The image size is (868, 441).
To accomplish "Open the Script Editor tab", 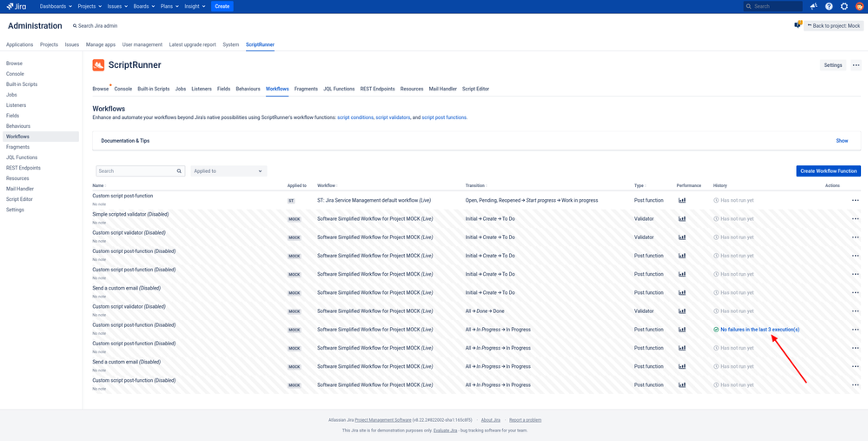I will click(475, 89).
